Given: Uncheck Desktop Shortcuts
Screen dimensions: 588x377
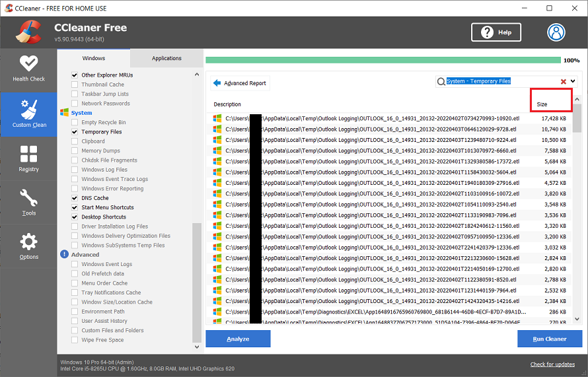Looking at the screenshot, I should click(x=75, y=217).
